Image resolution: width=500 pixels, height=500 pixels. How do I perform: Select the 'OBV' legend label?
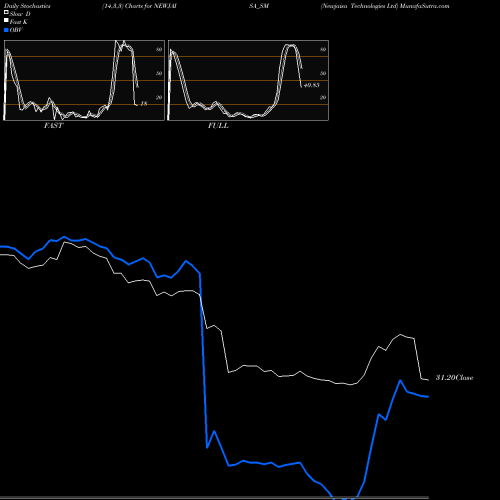(16, 30)
